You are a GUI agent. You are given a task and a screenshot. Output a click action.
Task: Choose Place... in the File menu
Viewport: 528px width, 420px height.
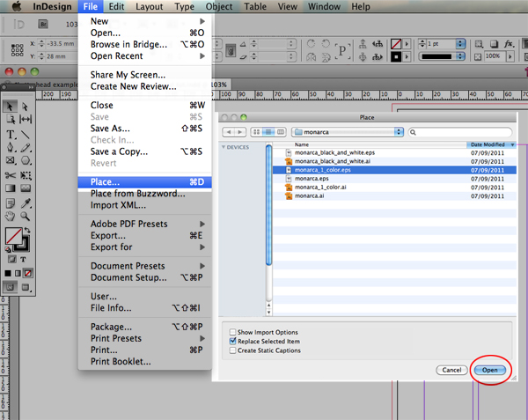pos(145,182)
